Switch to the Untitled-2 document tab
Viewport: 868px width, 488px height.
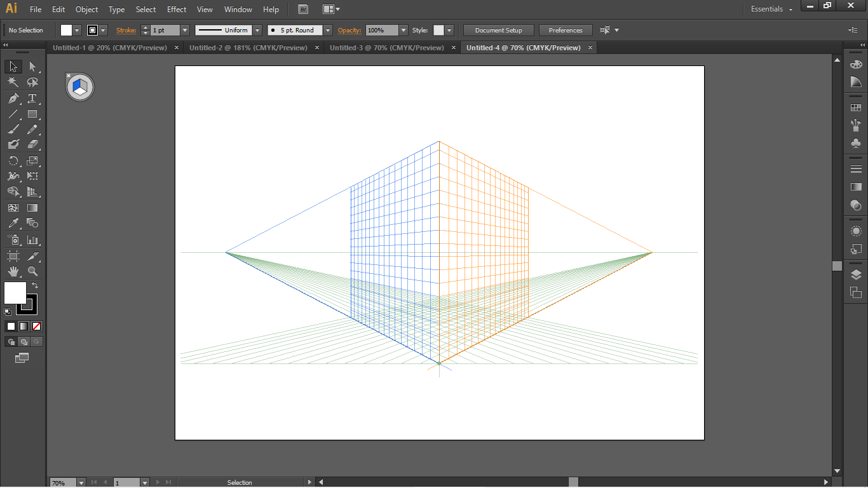tap(248, 48)
